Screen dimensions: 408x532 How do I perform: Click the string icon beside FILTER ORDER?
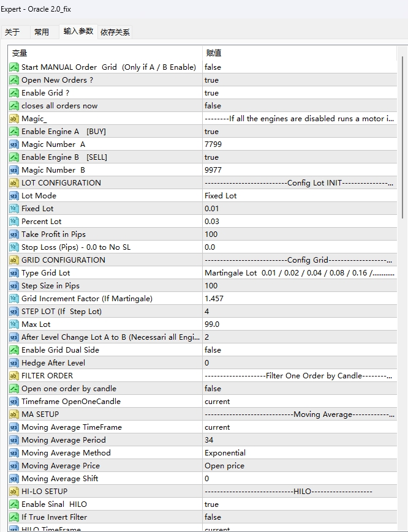click(x=14, y=376)
